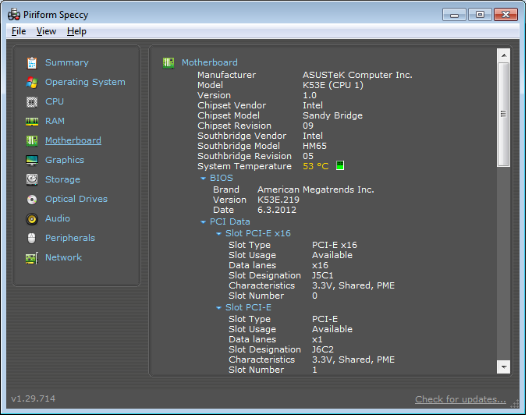
Task: Collapse the PCI Data section
Action: click(203, 222)
